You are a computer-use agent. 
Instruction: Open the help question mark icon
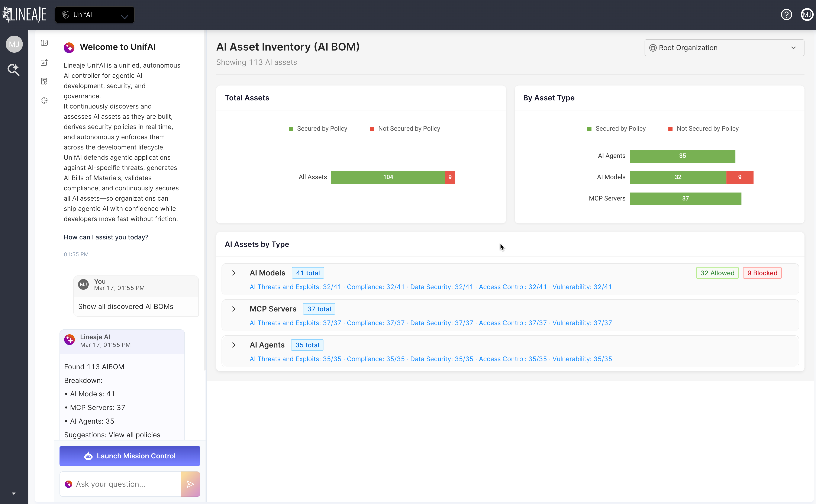click(x=786, y=15)
